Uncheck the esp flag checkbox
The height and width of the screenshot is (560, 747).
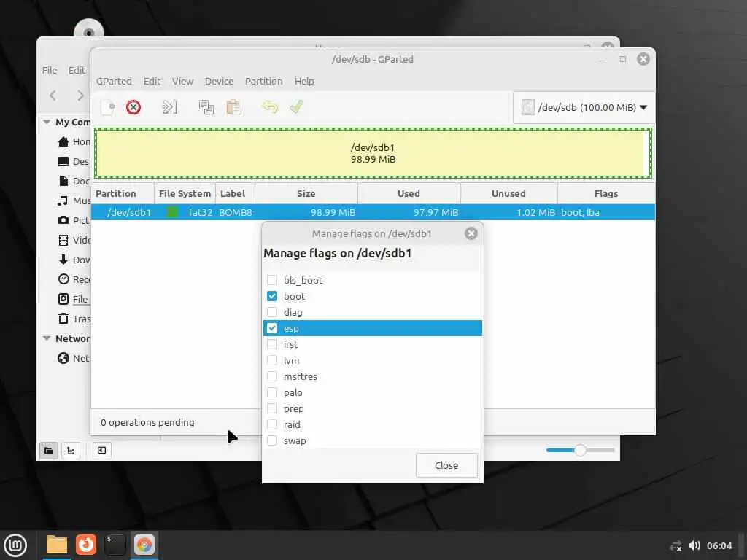272,328
